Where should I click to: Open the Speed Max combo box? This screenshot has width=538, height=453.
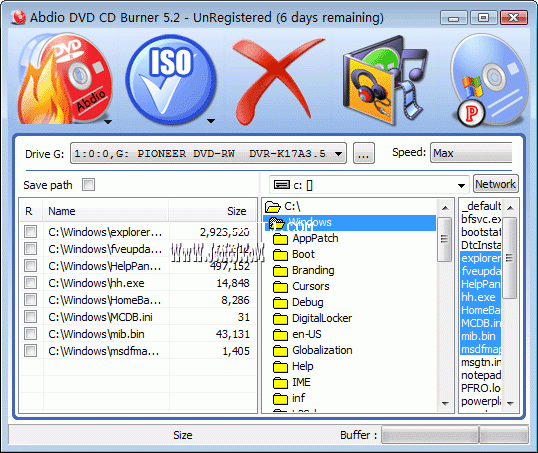click(471, 153)
